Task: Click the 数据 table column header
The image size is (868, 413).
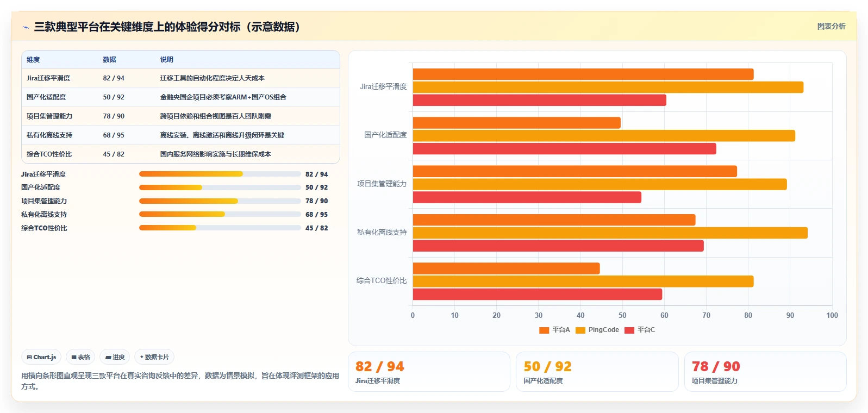Action: (110, 60)
